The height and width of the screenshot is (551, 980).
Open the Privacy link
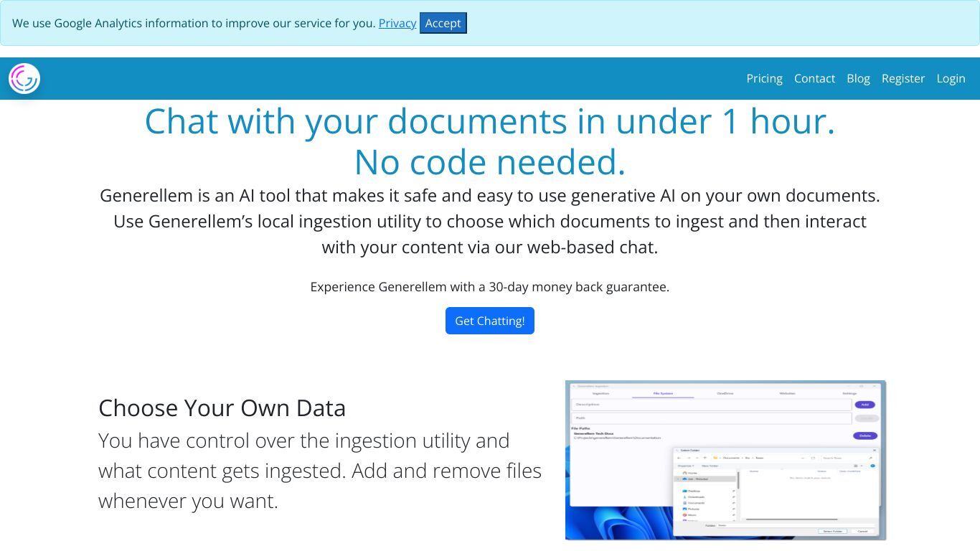click(x=397, y=23)
